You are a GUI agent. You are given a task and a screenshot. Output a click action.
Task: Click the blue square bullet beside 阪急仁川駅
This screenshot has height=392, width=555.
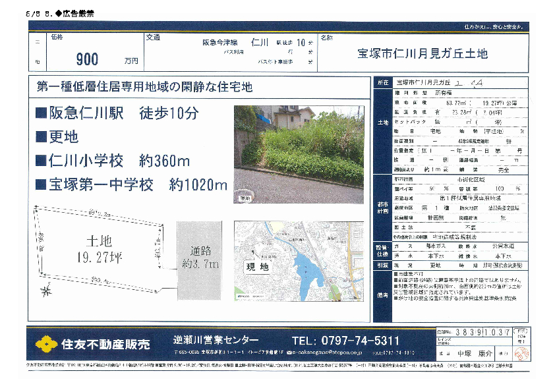(41, 113)
